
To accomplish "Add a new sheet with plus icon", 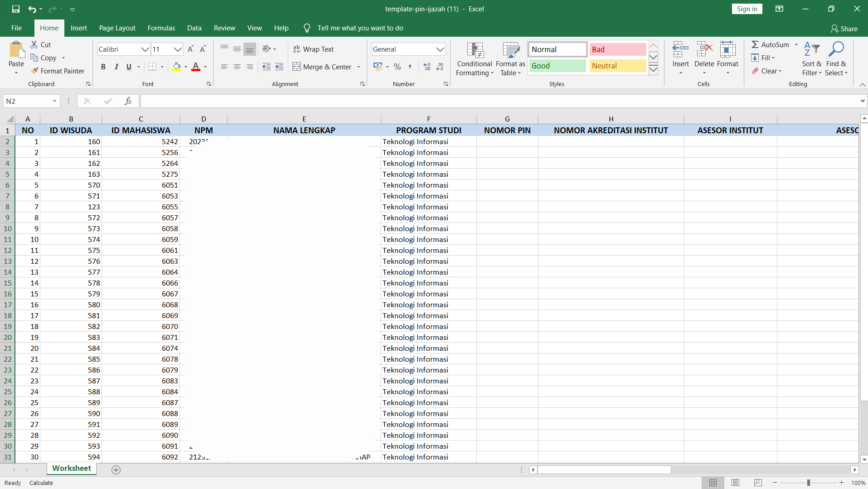I will [116, 470].
